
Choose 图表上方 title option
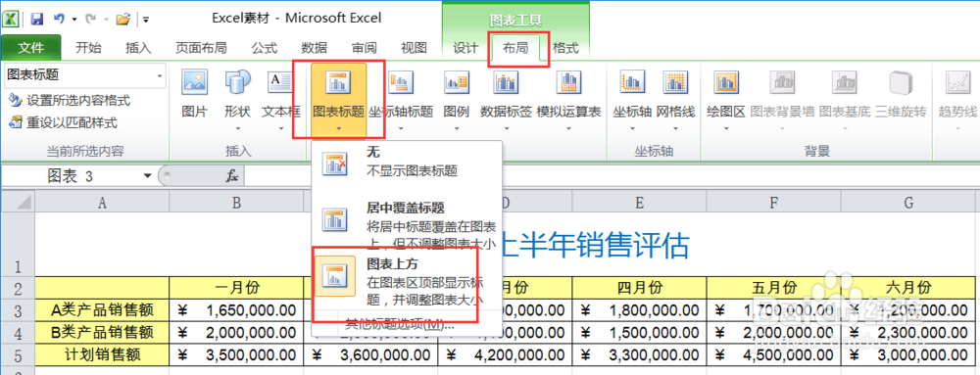(x=407, y=282)
